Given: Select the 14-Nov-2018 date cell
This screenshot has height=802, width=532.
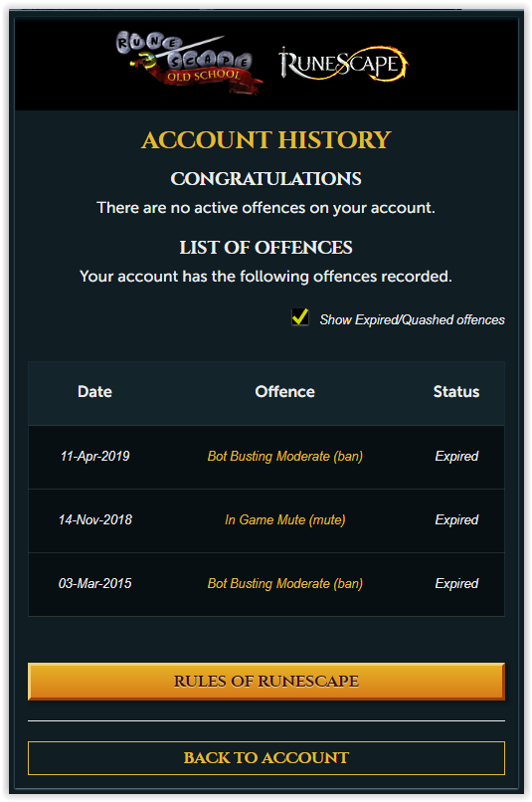Looking at the screenshot, I should click(95, 519).
